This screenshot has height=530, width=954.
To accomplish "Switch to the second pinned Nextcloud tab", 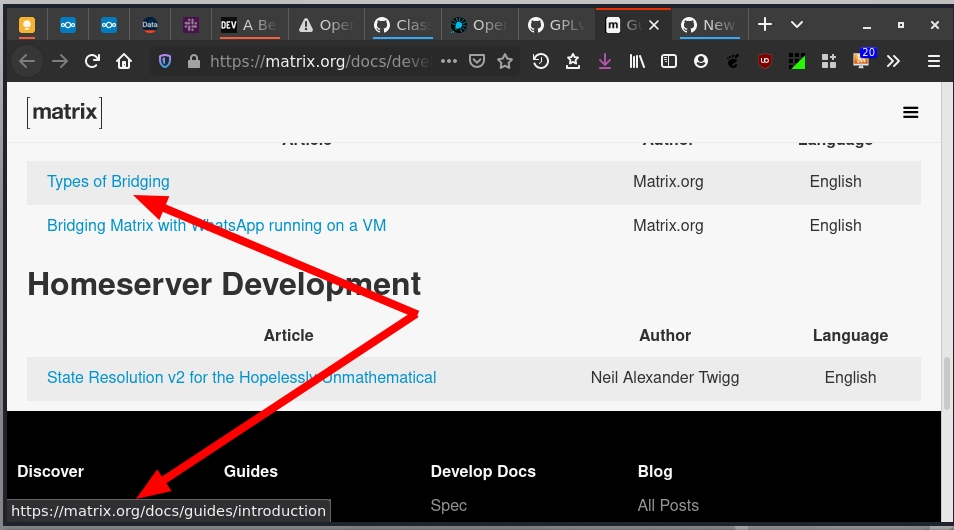I will pos(109,25).
